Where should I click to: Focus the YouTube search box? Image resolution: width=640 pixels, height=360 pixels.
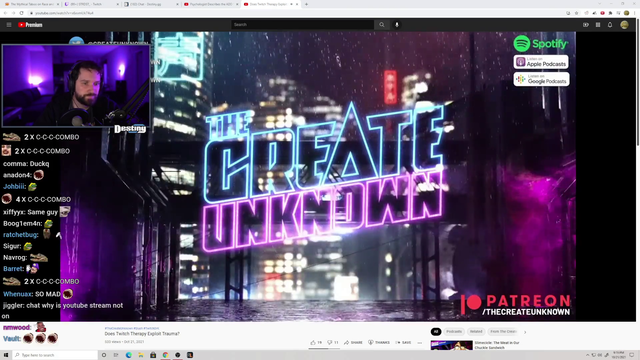302,24
